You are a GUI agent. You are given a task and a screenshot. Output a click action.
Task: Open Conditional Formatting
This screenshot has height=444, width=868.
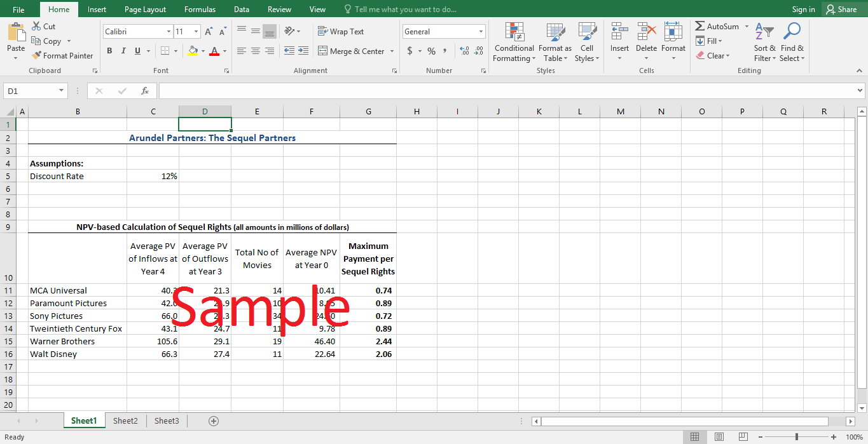pos(514,42)
